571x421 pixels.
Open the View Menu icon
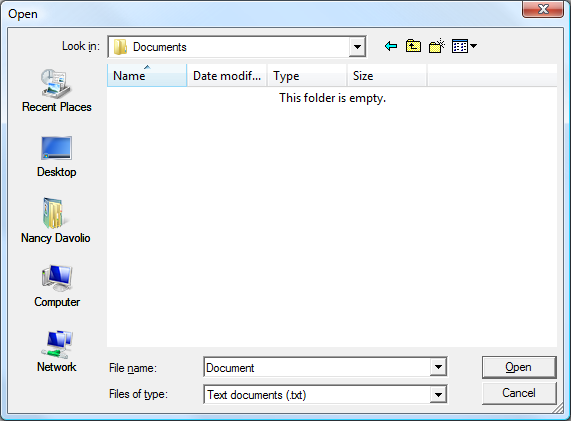click(x=464, y=46)
